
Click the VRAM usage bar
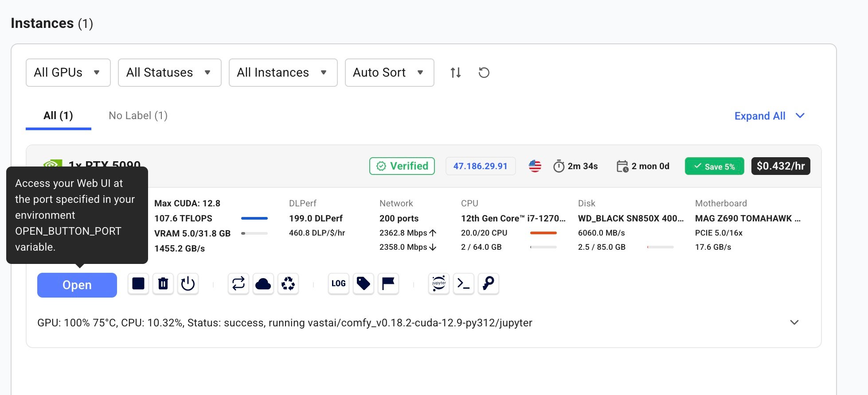click(x=254, y=233)
